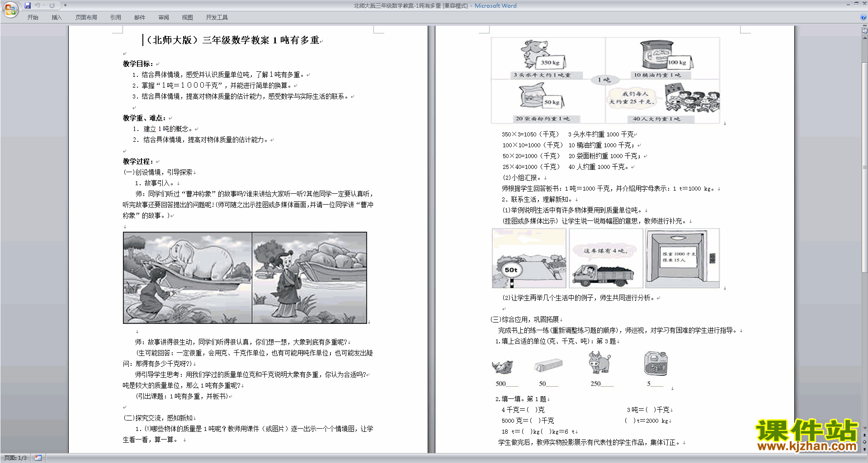This screenshot has height=463, width=868.
Task: Open the Select Browse Object button
Action: 864,442
